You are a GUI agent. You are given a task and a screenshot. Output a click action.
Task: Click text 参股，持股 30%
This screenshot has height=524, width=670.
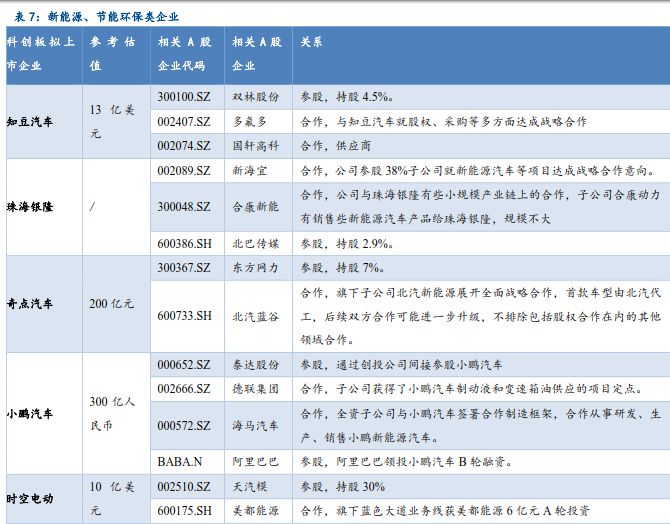[x=343, y=487]
